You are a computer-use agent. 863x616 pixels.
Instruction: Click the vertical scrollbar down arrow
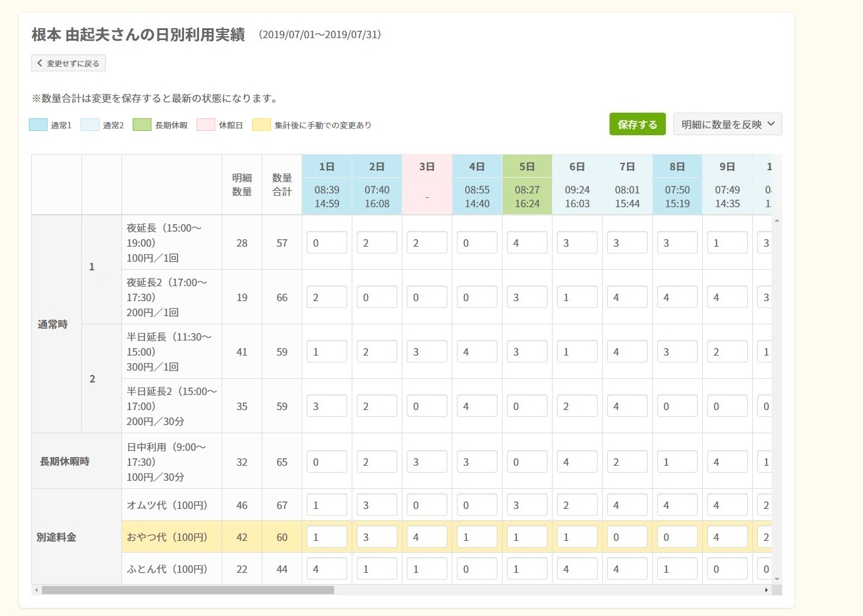(777, 579)
